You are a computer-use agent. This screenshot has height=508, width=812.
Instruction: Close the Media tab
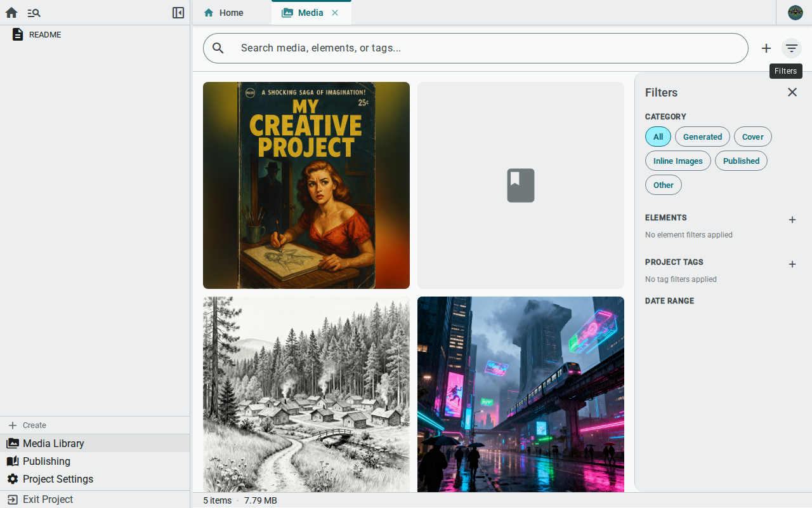[335, 13]
